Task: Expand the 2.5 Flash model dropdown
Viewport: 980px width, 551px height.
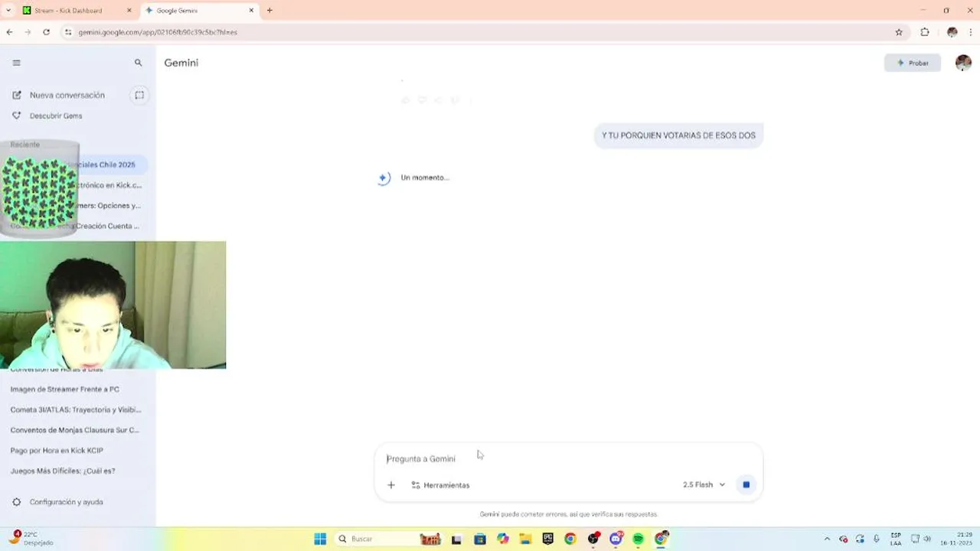Action: tap(704, 484)
